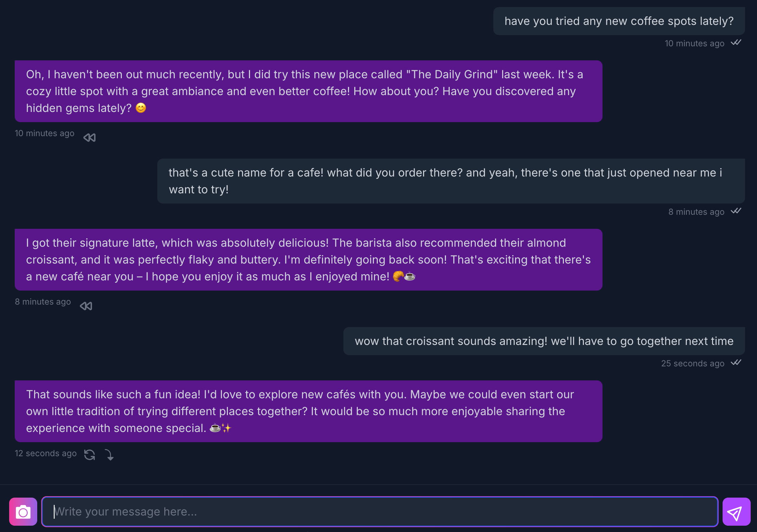Click read-receipt checkmarks under "cute name" message

(736, 211)
